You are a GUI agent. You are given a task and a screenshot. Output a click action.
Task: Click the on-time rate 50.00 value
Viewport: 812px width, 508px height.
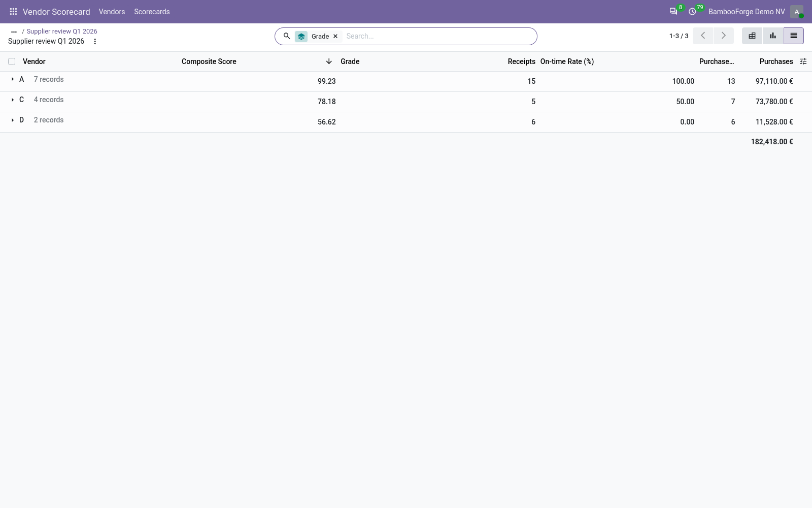pos(685,102)
